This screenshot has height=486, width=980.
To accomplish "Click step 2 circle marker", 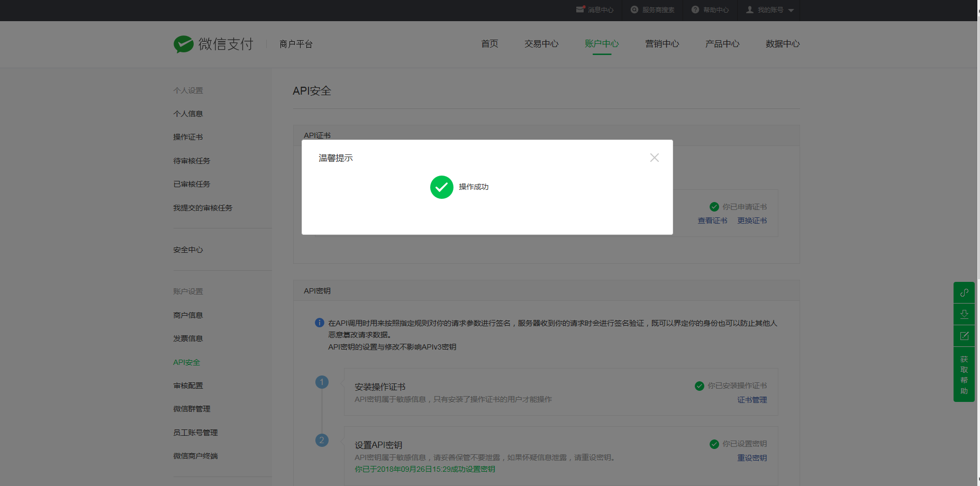I will [x=322, y=440].
